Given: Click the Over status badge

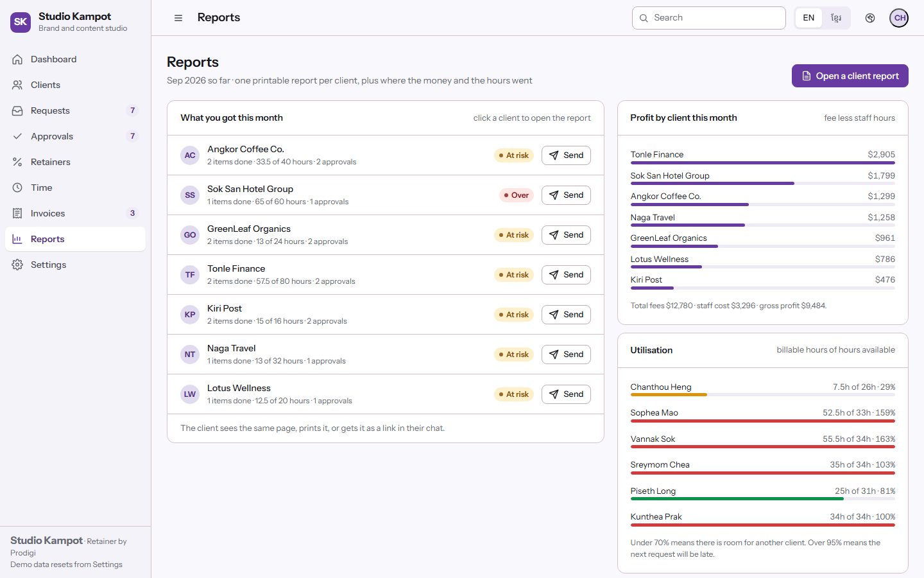Looking at the screenshot, I should tap(515, 195).
